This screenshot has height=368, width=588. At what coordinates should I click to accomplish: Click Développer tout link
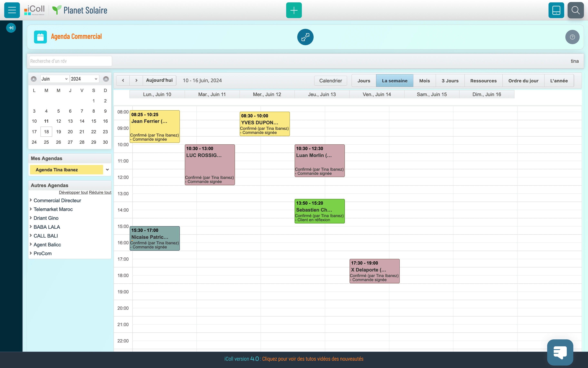(x=73, y=192)
